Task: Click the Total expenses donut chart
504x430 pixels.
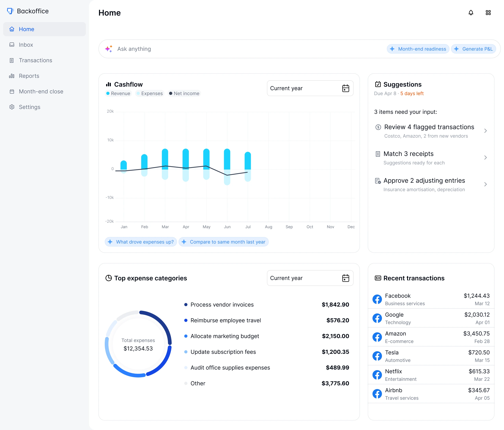Action: pyautogui.click(x=138, y=344)
